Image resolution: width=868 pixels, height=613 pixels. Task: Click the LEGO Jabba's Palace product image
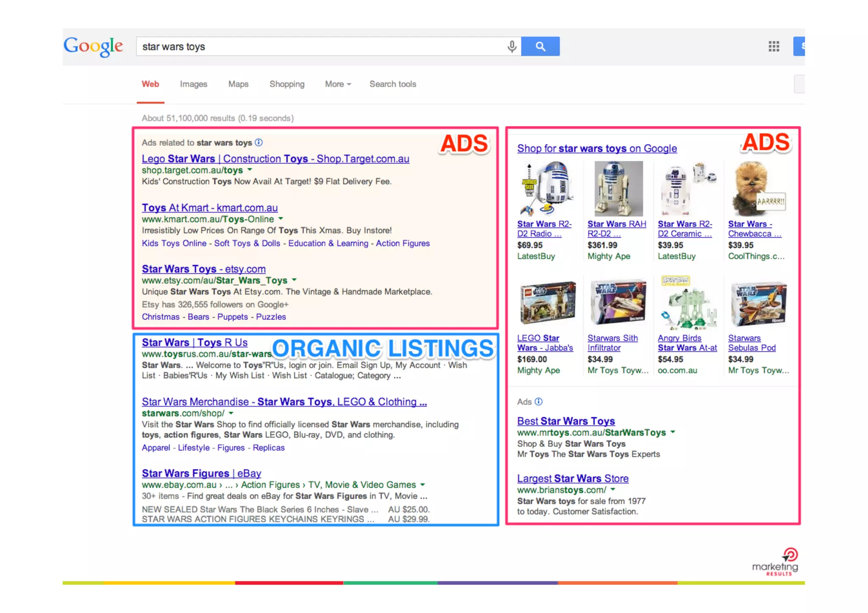coord(547,303)
